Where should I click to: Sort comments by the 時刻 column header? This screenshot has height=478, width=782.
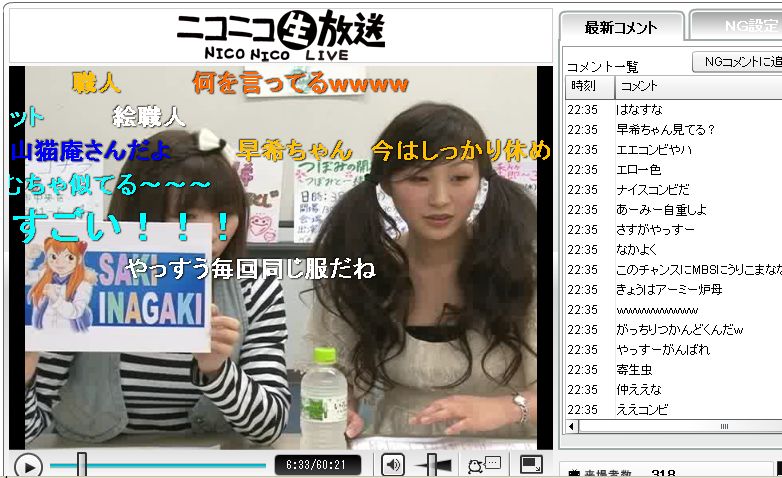pos(589,87)
